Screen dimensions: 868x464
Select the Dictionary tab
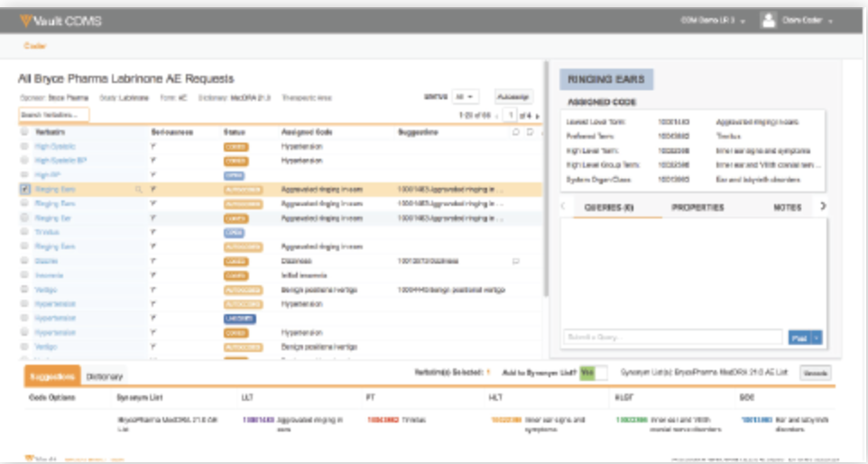(x=104, y=376)
